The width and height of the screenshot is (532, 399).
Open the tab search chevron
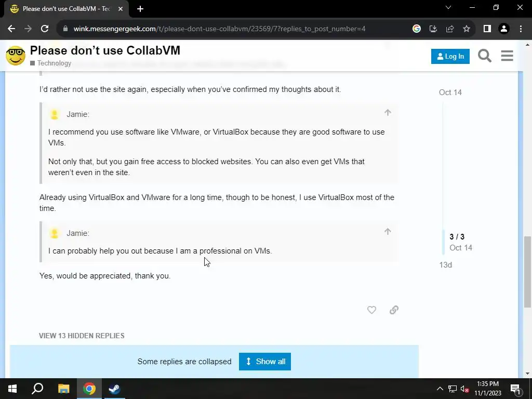click(x=448, y=7)
